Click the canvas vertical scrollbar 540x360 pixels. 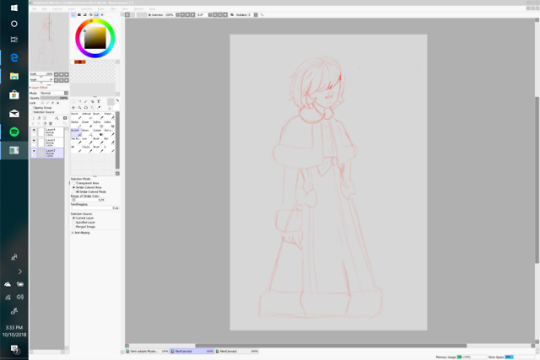point(537,179)
